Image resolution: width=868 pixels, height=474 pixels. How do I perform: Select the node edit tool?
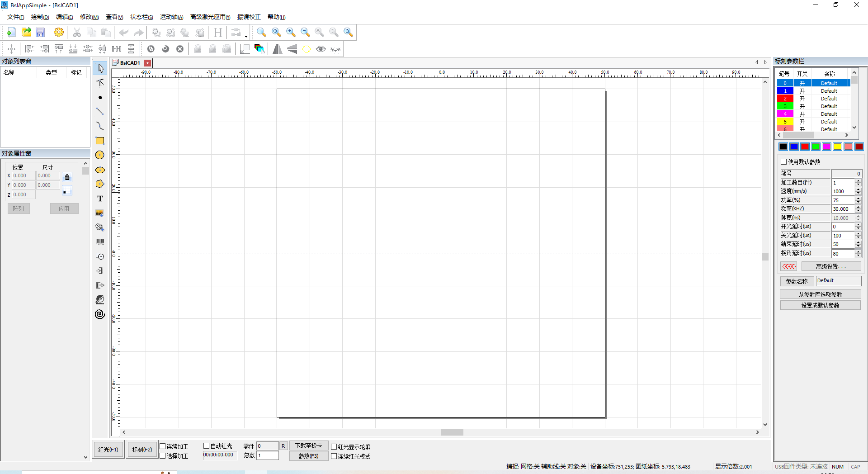click(100, 82)
